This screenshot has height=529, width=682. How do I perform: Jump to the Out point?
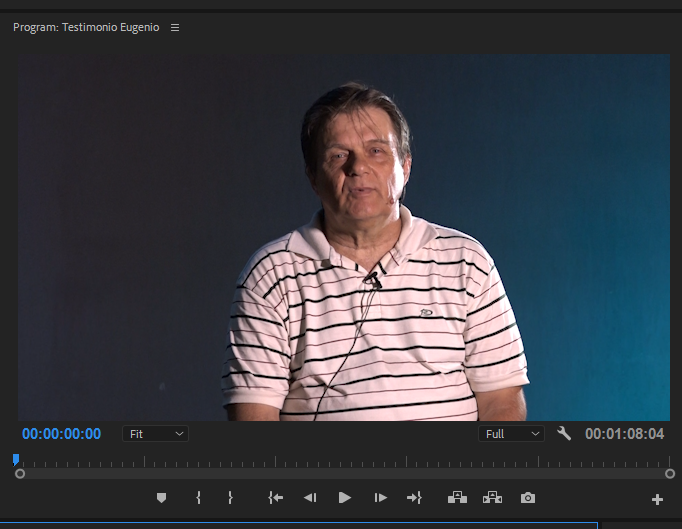(x=414, y=498)
